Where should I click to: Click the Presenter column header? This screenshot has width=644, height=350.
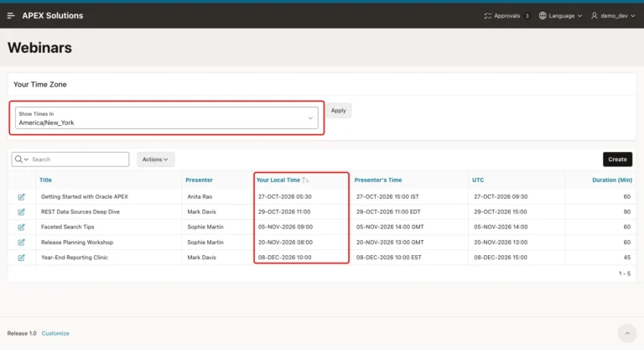pos(200,180)
